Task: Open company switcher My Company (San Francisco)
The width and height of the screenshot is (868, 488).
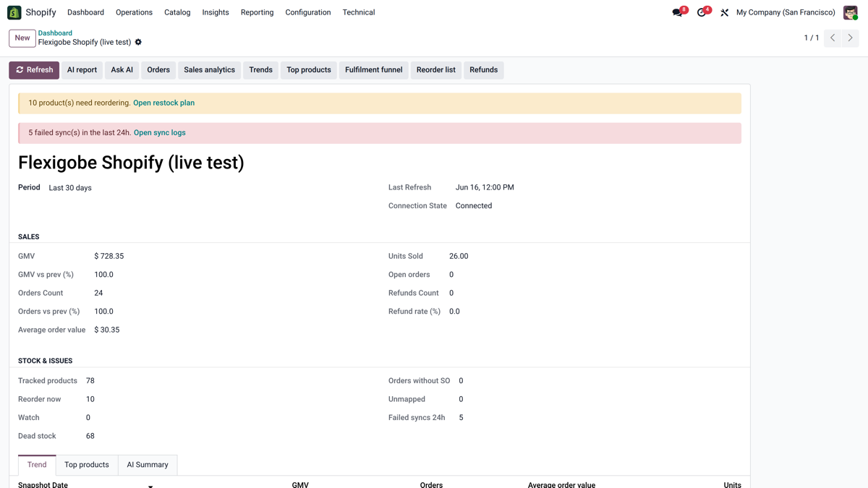Action: [786, 12]
